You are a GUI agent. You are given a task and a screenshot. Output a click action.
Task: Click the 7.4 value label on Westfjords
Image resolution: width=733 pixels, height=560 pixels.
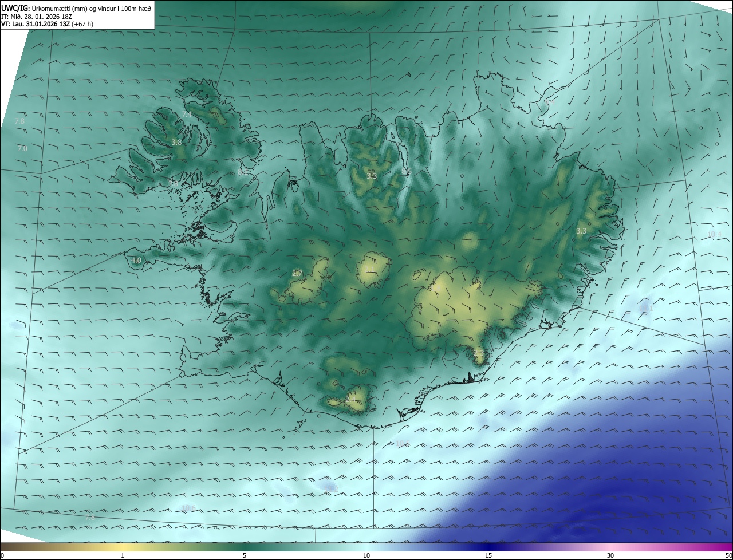click(187, 115)
